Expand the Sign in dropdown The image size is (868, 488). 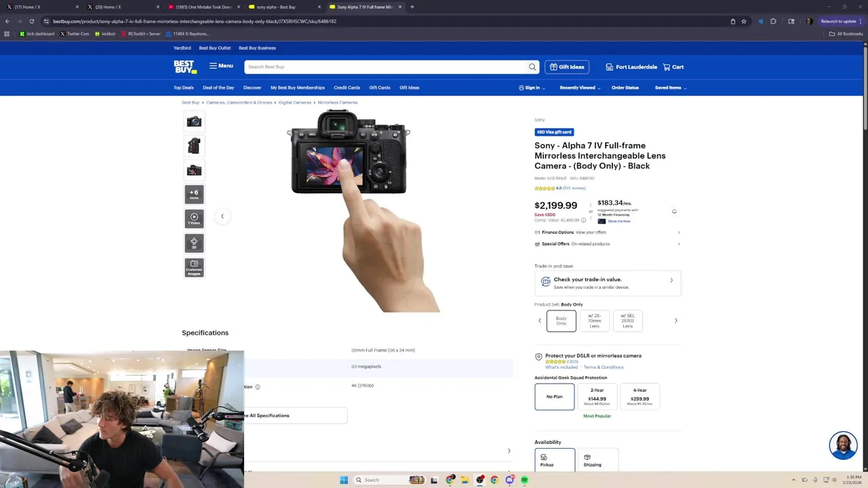click(x=532, y=87)
